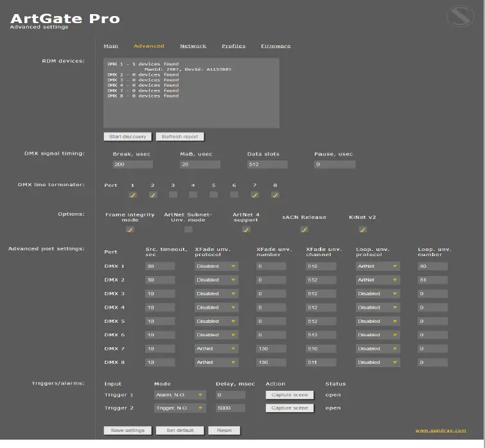Select the Advanced tab
Screen dimensions: 485x448
(149, 46)
